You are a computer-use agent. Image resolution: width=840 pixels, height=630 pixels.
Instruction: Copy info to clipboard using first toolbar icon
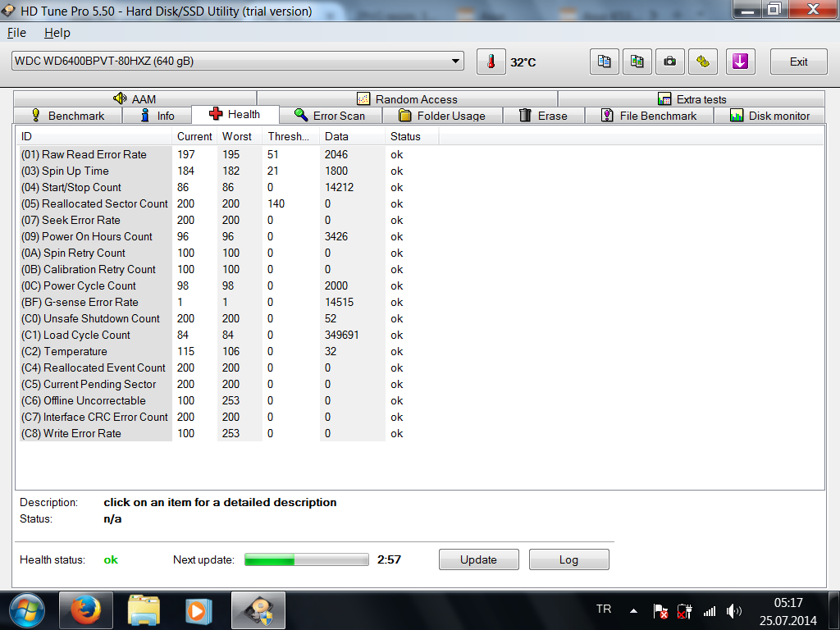tap(605, 62)
